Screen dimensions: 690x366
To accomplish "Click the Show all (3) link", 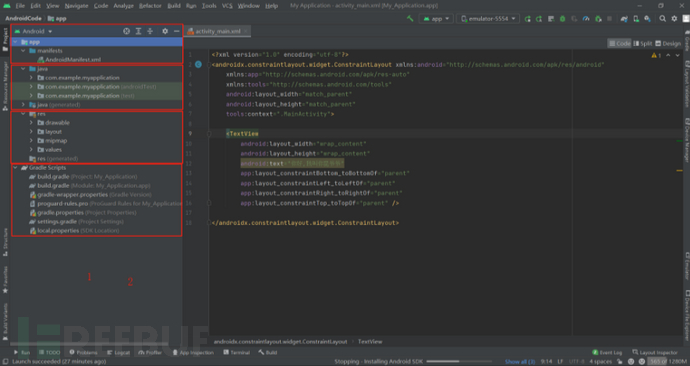I will point(520,362).
